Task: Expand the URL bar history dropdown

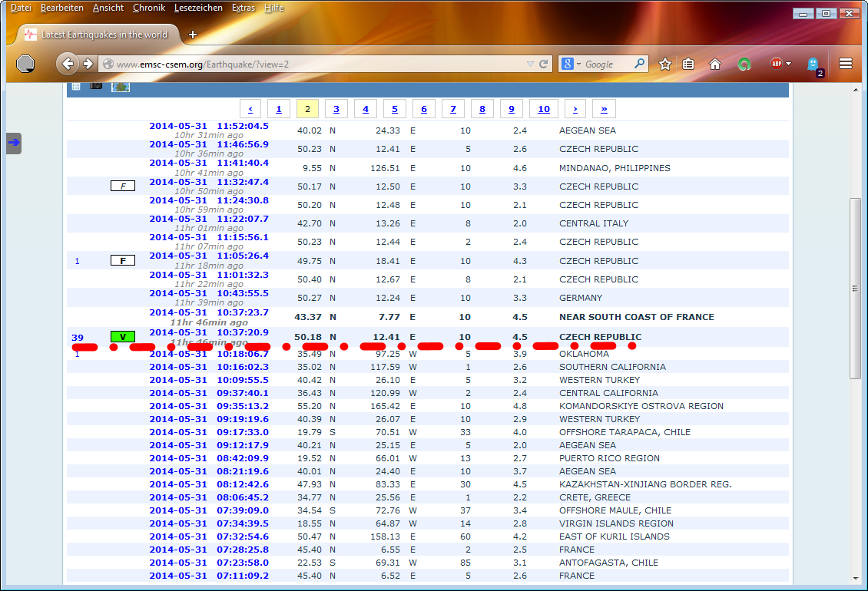Action: 530,64
